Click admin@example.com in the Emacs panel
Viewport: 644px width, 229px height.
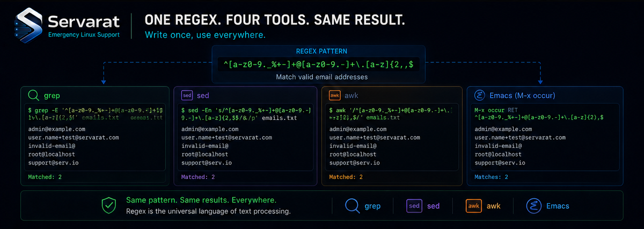tap(504, 130)
